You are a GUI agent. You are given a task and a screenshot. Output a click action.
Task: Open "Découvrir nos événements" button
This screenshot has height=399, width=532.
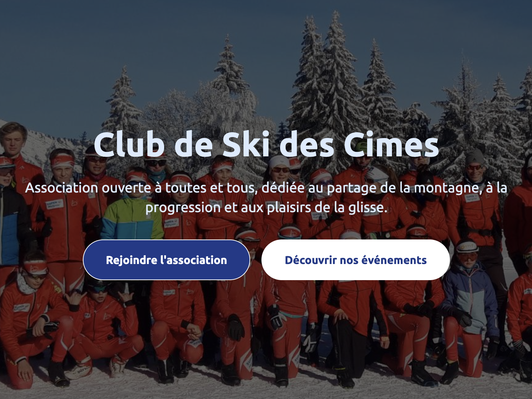355,260
